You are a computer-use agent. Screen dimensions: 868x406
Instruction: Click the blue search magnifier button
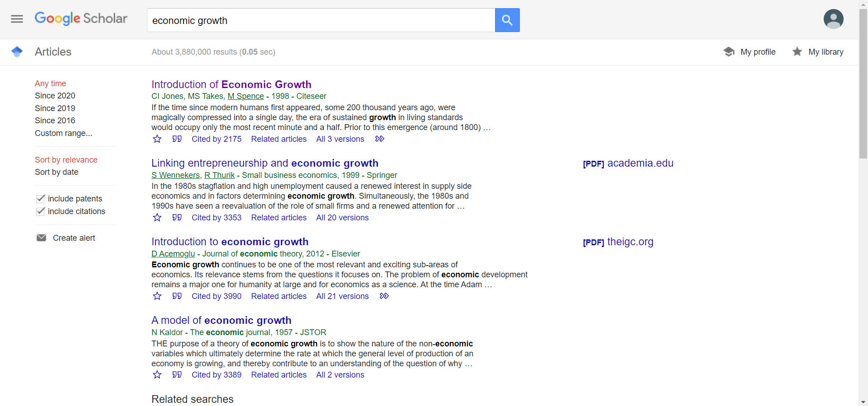pyautogui.click(x=507, y=20)
